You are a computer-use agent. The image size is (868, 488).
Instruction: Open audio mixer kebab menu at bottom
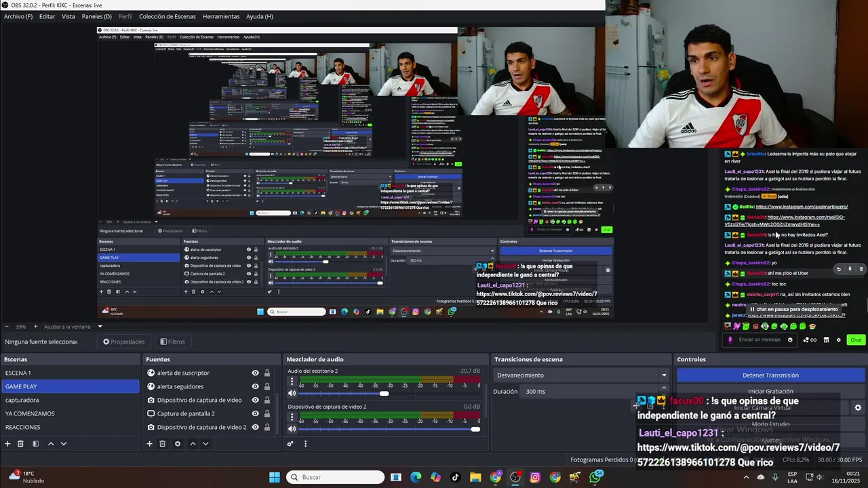[x=305, y=444]
